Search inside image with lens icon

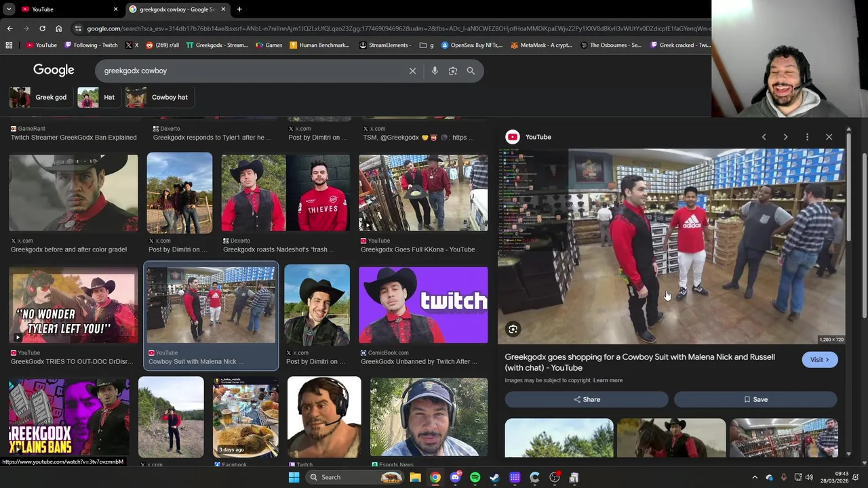513,329
